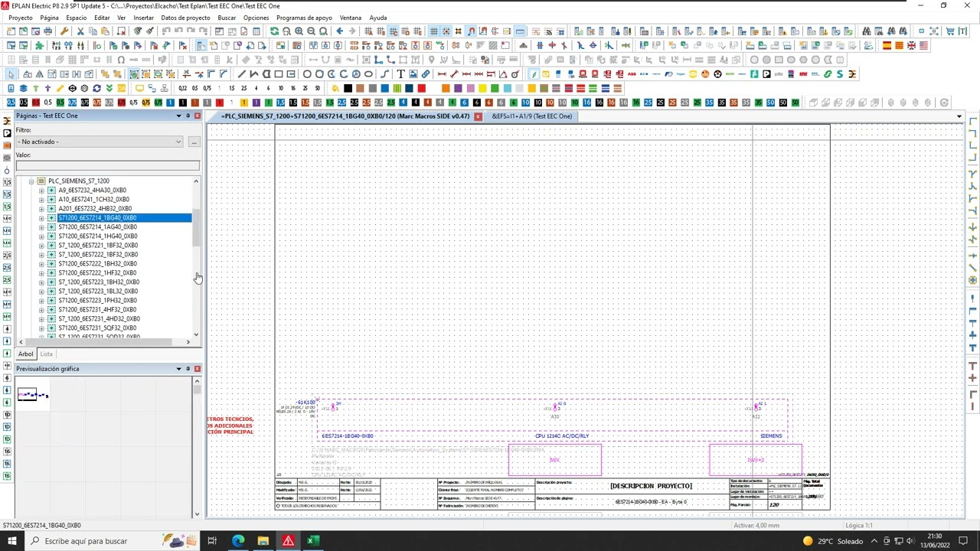Viewport: 980px width, 551px height.
Task: Click the blue Back arrow icon
Action: click(x=339, y=31)
